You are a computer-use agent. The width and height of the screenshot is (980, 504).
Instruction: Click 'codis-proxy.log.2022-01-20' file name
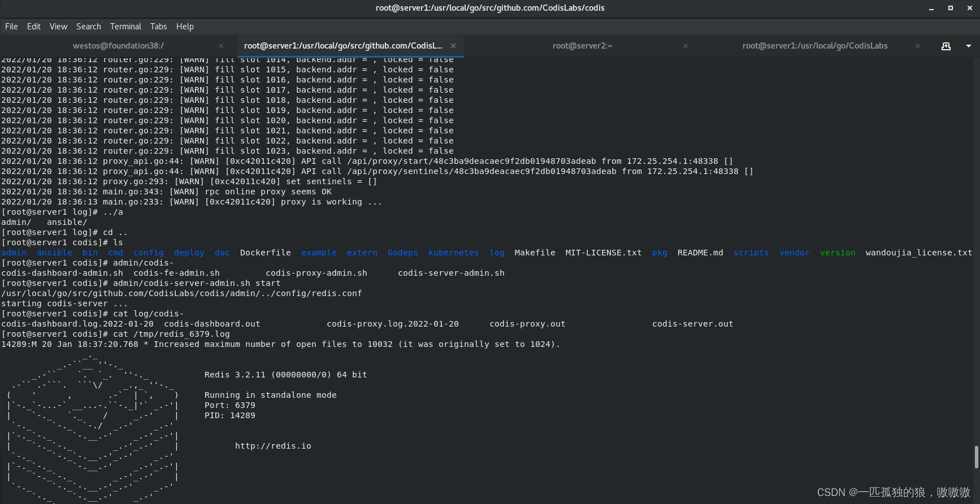(393, 324)
